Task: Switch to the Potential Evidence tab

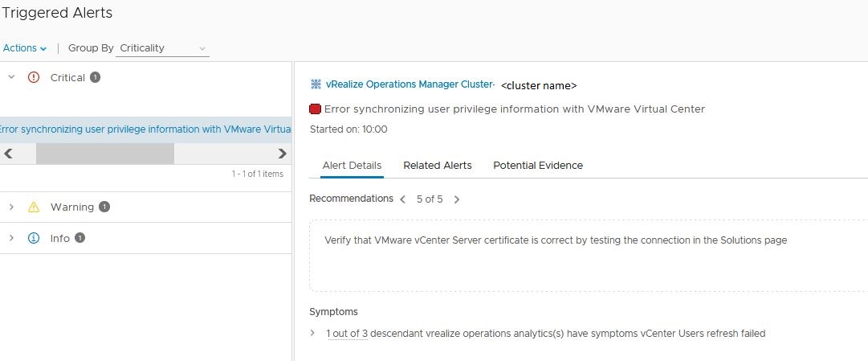Action: click(538, 166)
